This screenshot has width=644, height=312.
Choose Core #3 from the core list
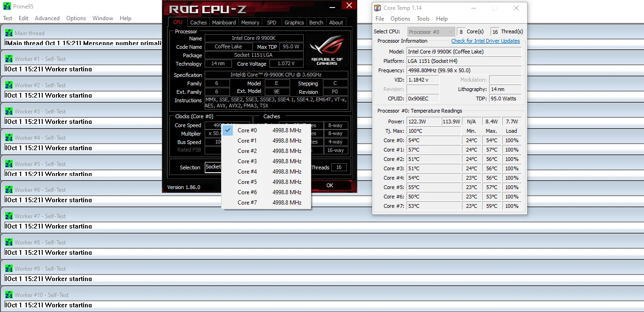[266, 161]
